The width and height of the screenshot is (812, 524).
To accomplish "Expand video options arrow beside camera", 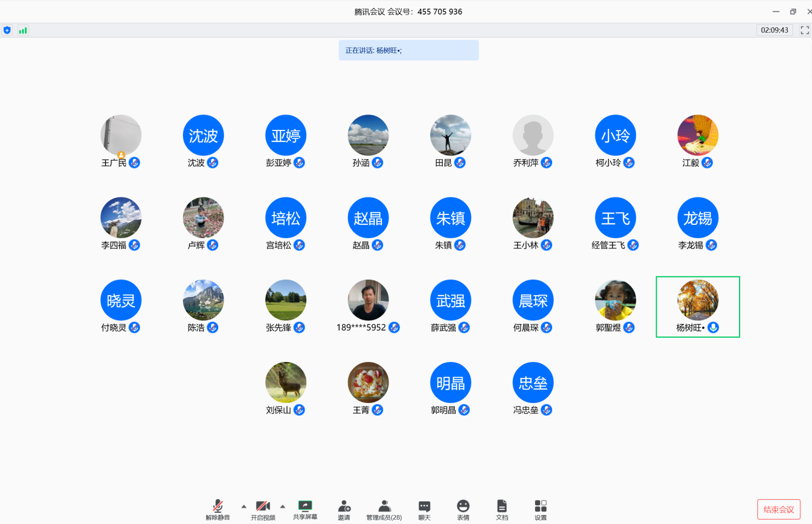I will [x=282, y=506].
